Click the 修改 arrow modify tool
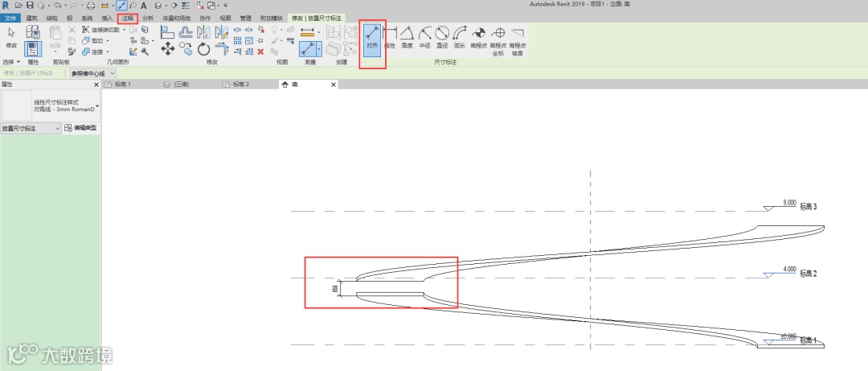The height and width of the screenshot is (371, 868). coord(11,37)
